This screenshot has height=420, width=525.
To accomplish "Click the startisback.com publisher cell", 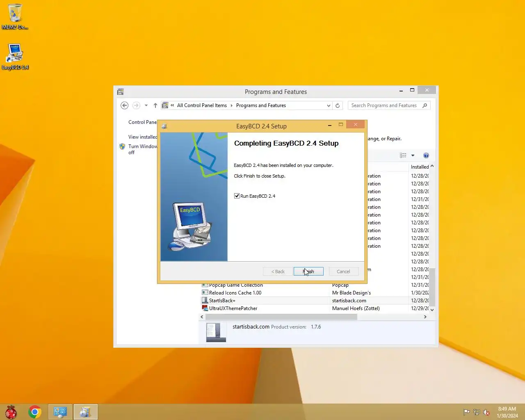I will [x=349, y=301].
